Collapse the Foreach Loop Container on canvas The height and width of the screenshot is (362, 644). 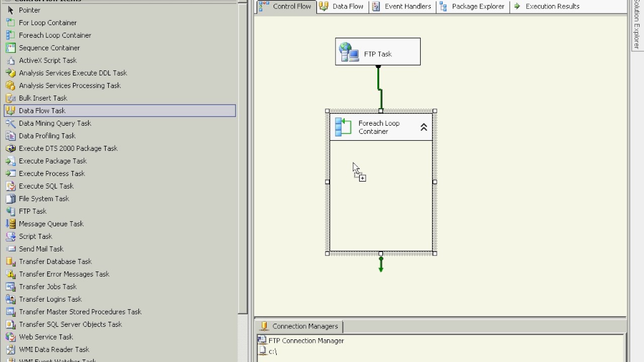[424, 127]
